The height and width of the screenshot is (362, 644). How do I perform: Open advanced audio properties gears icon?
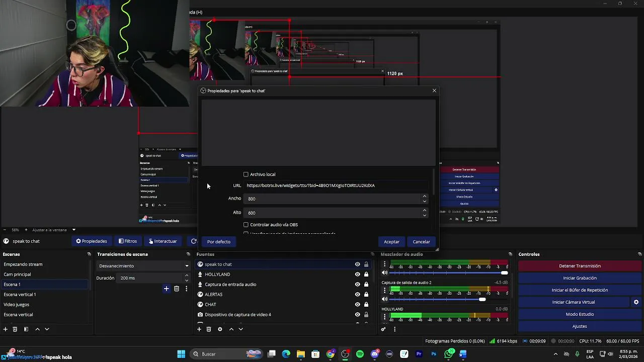pos(383,329)
